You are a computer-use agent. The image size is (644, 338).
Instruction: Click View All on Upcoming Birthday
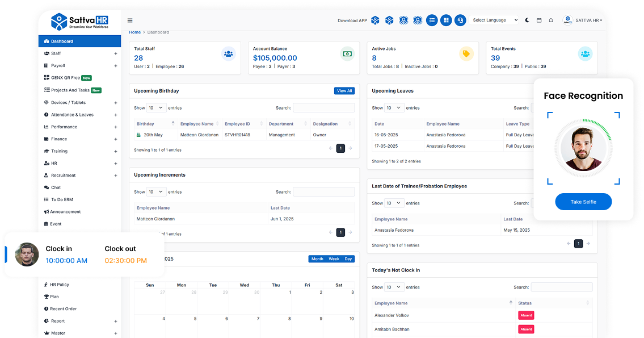point(344,90)
